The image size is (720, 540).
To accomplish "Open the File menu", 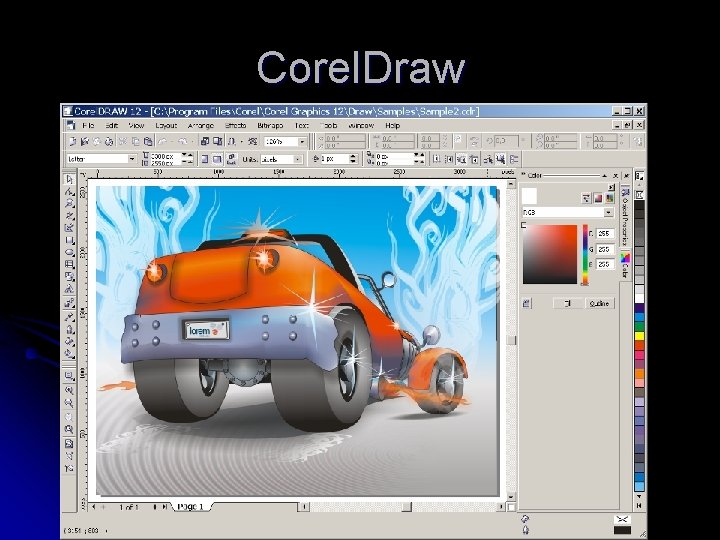I will pos(88,125).
